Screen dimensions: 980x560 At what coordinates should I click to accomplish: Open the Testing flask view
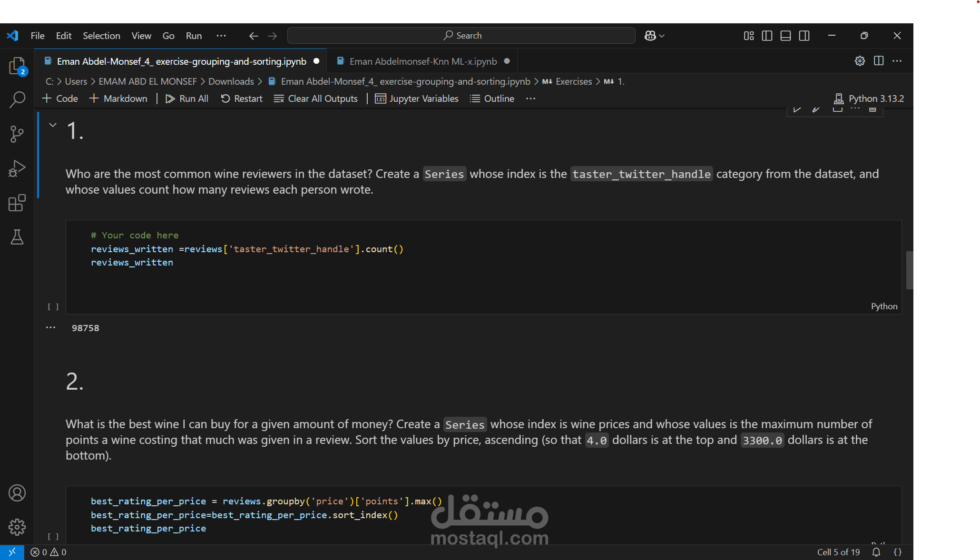17,237
